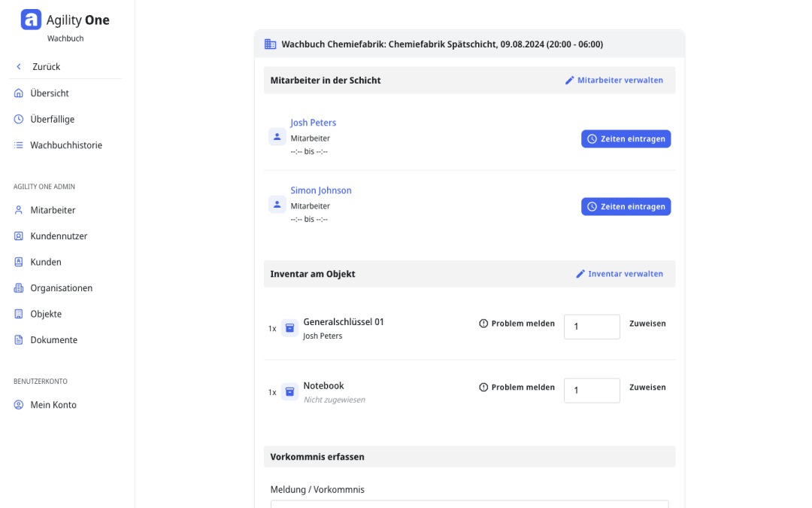The width and height of the screenshot is (812, 508).
Task: Click Josh Peters' person avatar icon
Action: [x=277, y=137]
